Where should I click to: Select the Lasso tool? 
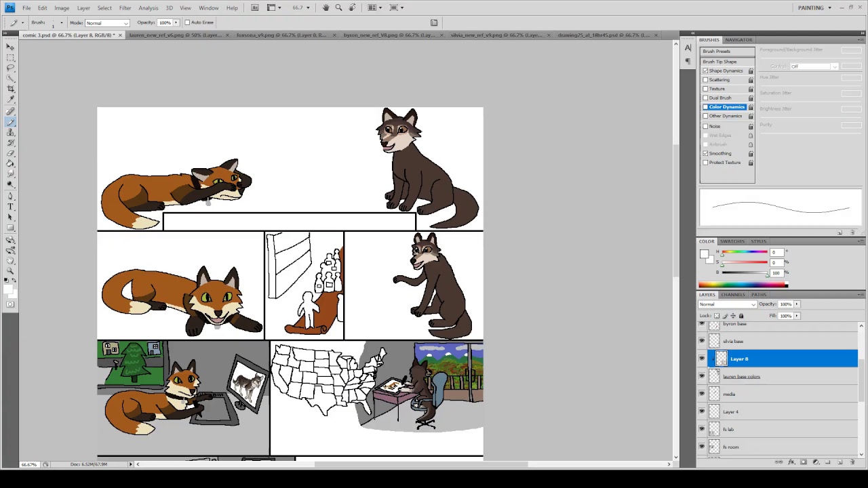(10, 68)
